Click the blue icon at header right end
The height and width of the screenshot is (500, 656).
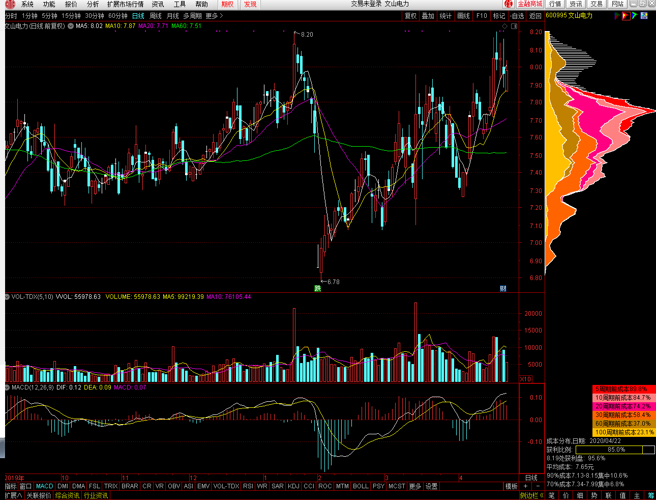(643, 16)
